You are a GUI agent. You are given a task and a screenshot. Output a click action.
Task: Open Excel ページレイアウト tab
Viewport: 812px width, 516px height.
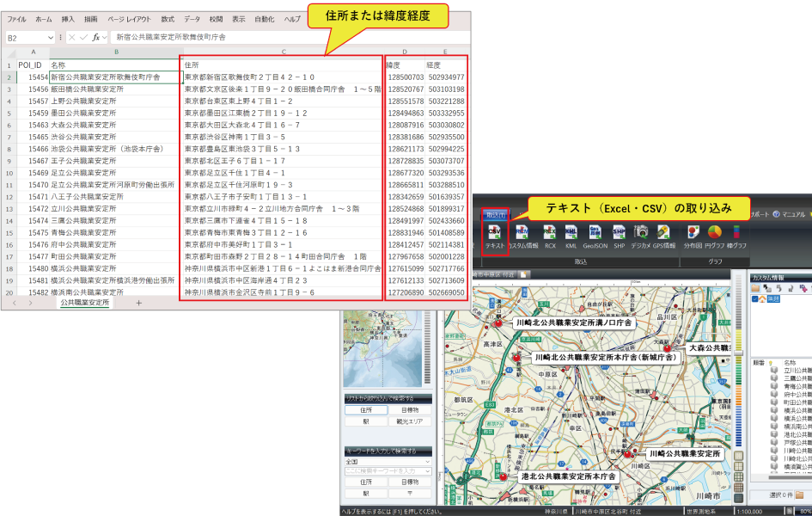(130, 19)
